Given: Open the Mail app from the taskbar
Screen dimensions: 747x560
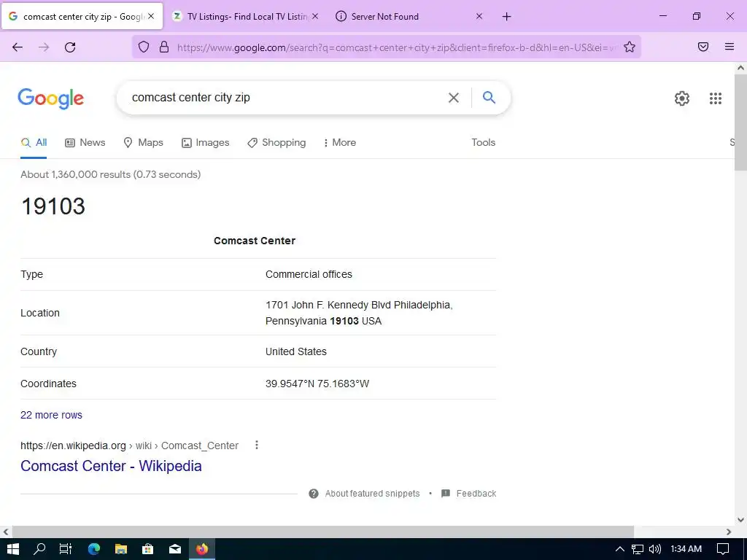Looking at the screenshot, I should point(175,549).
